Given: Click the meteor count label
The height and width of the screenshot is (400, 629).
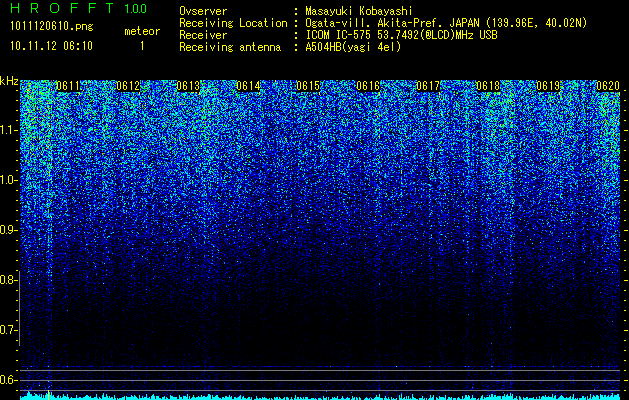Looking at the screenshot, I should point(142,31).
